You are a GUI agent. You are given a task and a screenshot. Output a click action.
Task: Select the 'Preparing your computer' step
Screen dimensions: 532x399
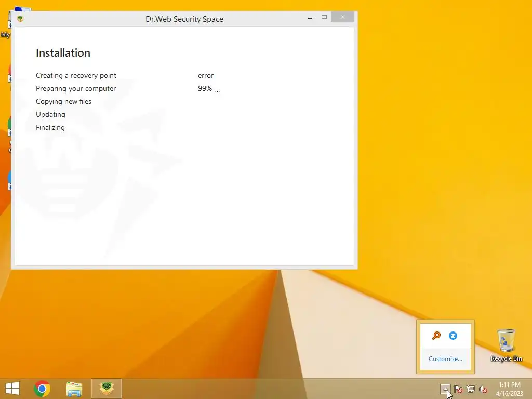[76, 88]
